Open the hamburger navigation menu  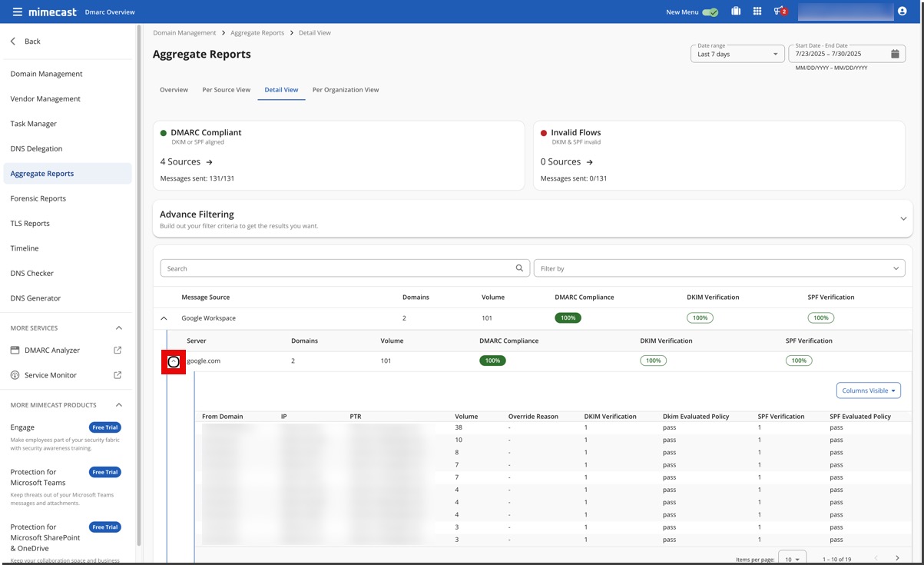point(17,12)
